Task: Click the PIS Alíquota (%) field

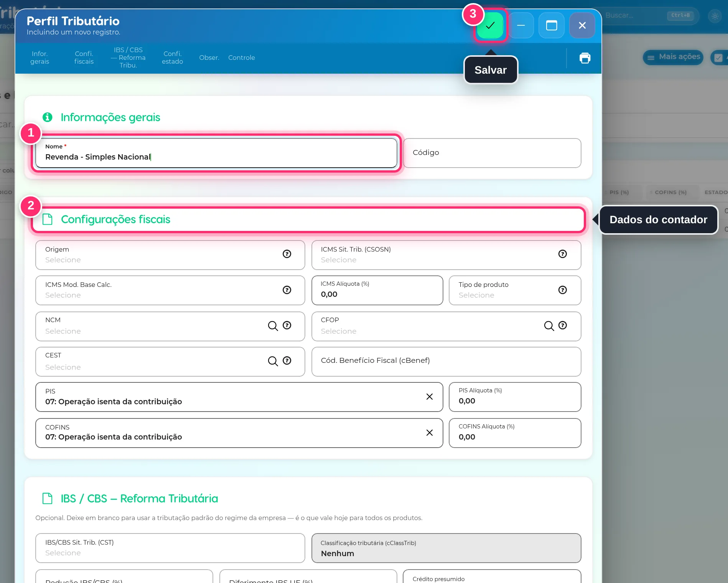Action: [515, 397]
